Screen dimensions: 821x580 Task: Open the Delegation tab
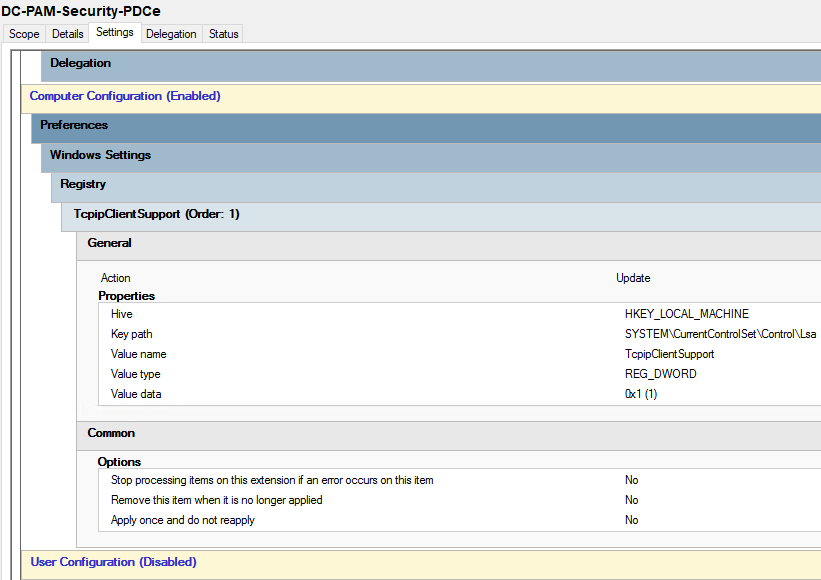point(171,34)
